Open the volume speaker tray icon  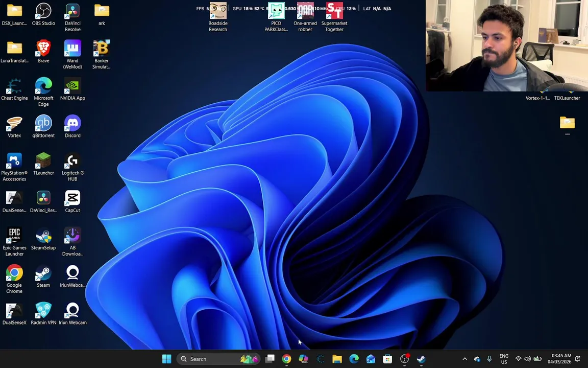point(528,359)
